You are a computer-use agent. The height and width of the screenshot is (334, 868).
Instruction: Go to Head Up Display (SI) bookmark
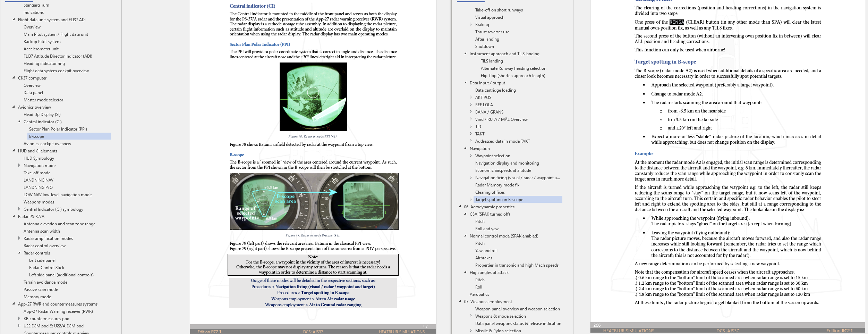[x=42, y=115]
